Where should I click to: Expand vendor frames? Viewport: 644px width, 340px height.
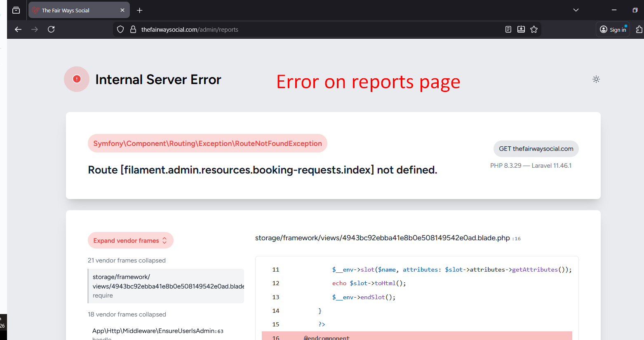[x=130, y=240]
